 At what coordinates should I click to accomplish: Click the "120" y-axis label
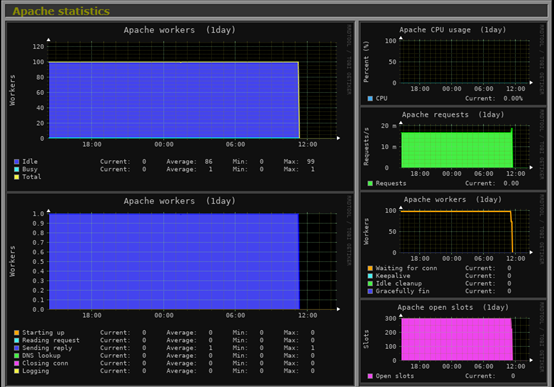coord(38,47)
